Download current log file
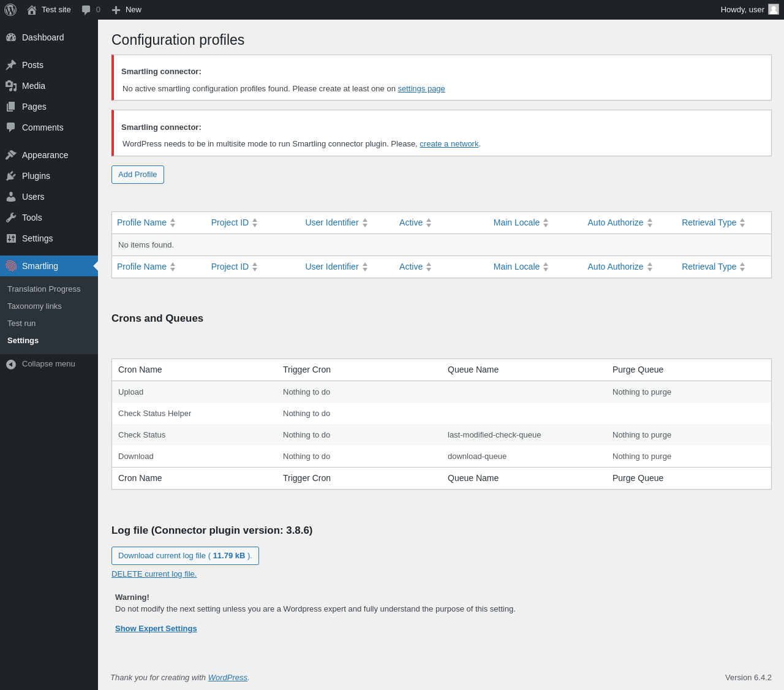Image resolution: width=784 pixels, height=690 pixels. point(185,556)
